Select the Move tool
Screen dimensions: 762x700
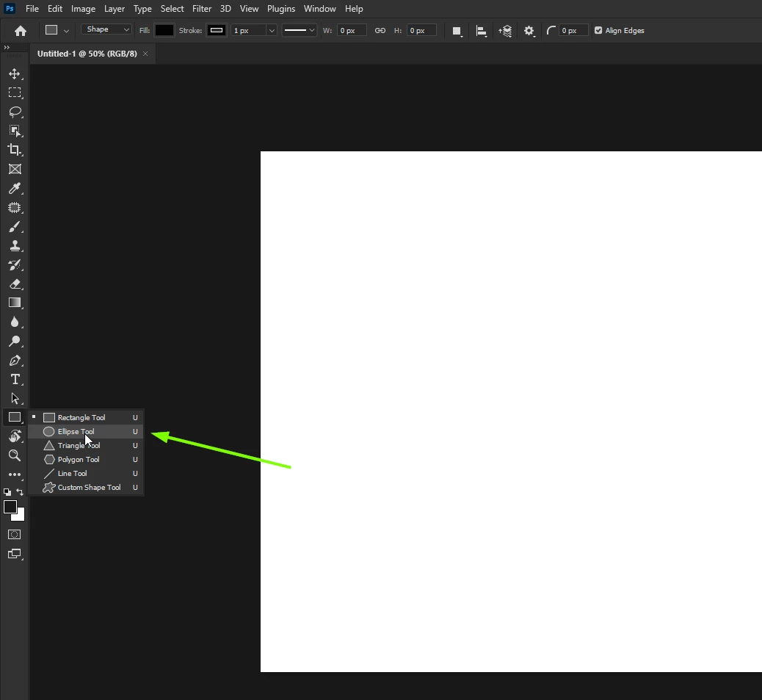(15, 74)
